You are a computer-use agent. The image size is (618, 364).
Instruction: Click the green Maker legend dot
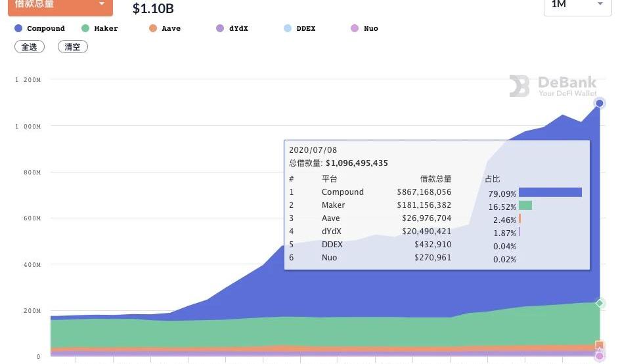point(85,28)
